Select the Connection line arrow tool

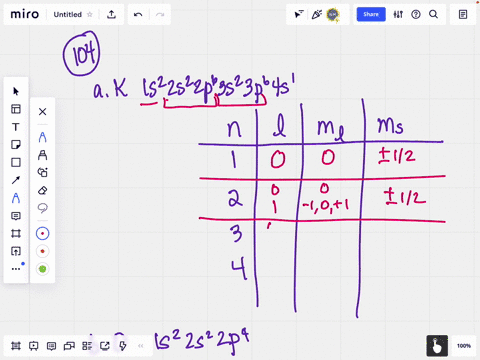click(x=16, y=180)
